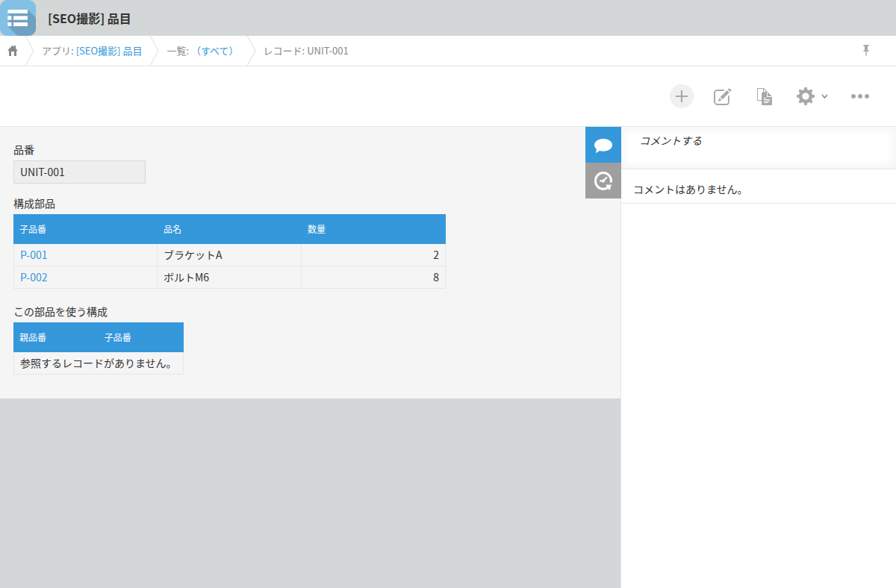
Task: Open the app list icon beside the title
Action: 17,18
